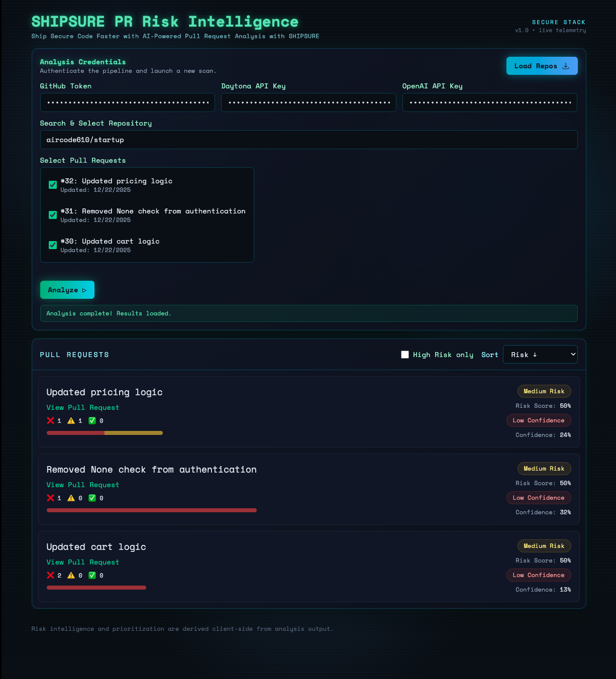Click the risk bar for Removed None check

coord(152,510)
